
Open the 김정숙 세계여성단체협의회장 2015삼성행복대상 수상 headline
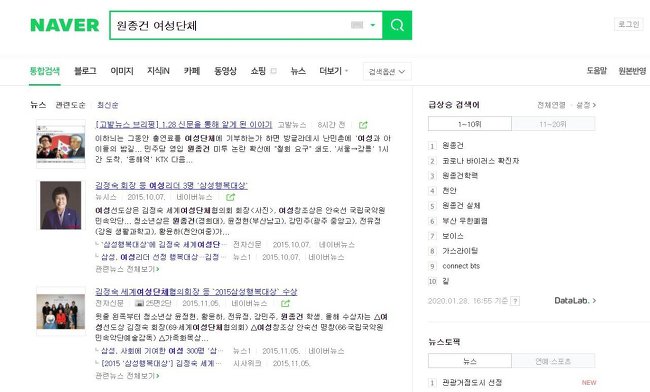click(196, 291)
